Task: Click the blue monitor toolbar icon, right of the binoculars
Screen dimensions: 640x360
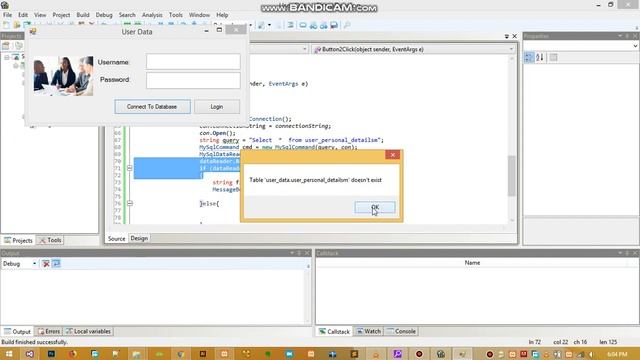Action: (x=334, y=25)
